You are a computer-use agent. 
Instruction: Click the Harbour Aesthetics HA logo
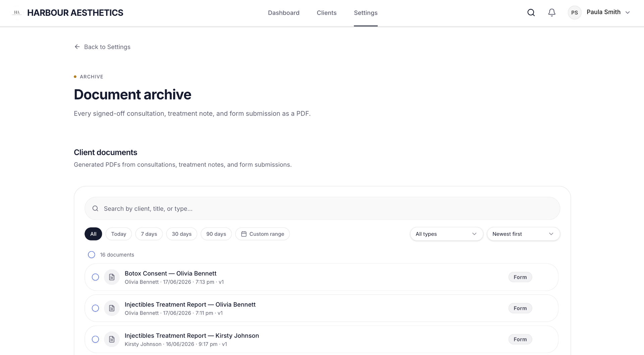(17, 13)
